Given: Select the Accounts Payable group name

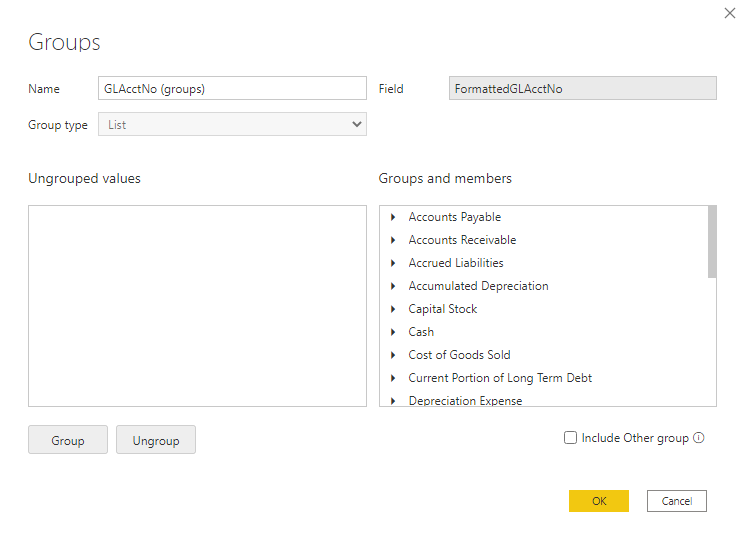Looking at the screenshot, I should 455,217.
